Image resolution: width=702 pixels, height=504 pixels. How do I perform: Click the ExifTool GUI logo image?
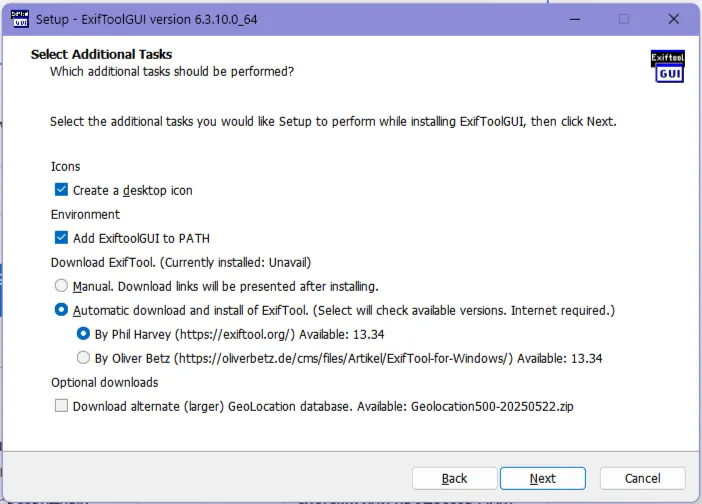668,66
